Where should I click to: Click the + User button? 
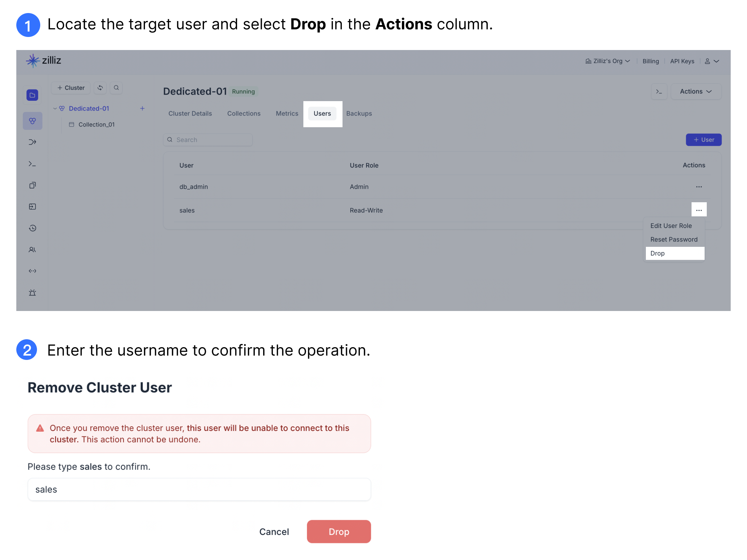pos(704,140)
